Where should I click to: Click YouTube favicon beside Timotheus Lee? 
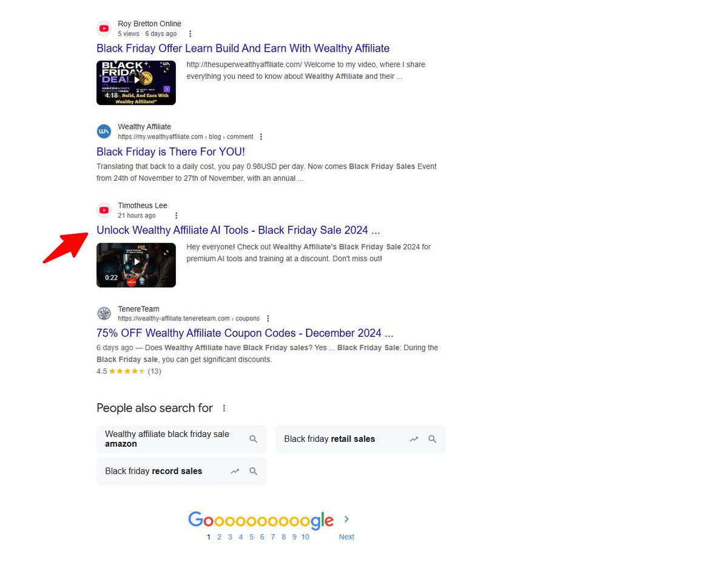[104, 210]
